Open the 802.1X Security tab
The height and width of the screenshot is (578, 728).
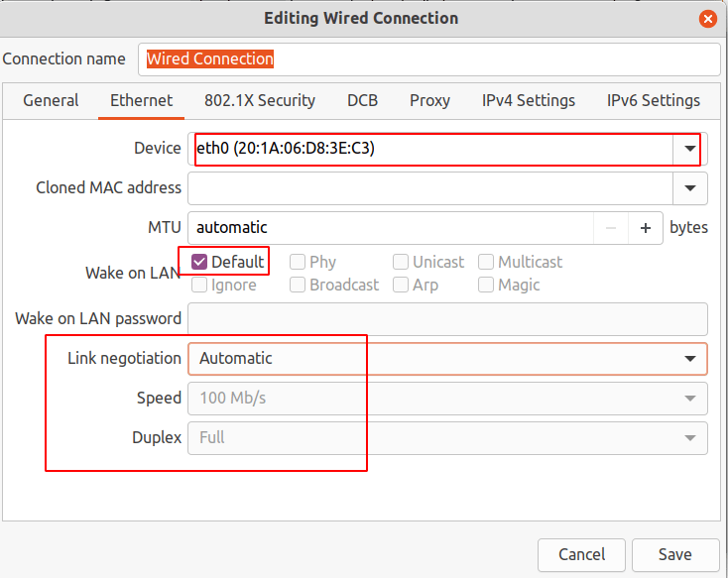click(260, 100)
